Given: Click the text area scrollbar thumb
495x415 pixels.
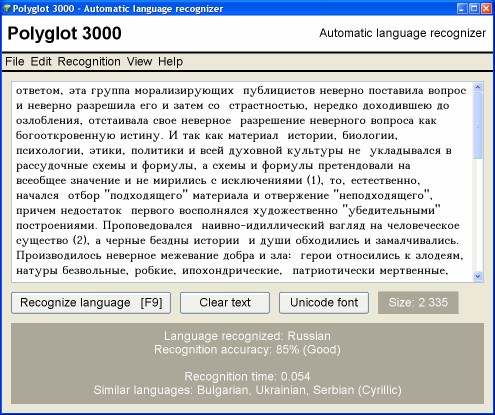Looking at the screenshot, I should (478, 126).
